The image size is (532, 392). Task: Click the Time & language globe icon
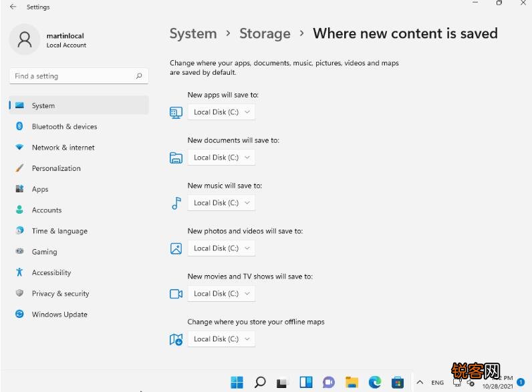(19, 230)
